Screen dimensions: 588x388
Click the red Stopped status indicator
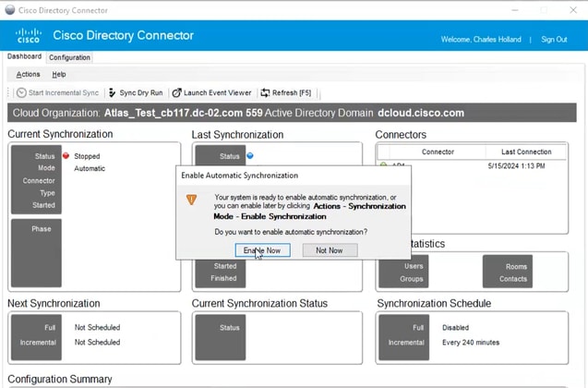coord(66,156)
